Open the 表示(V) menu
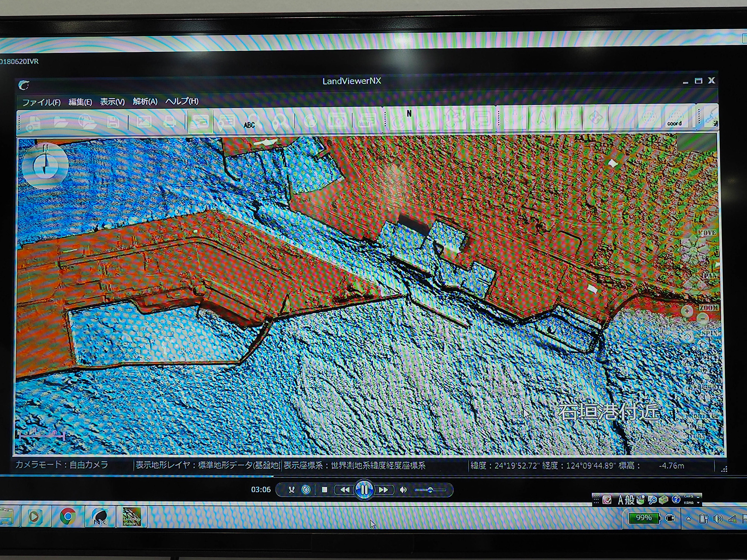Image resolution: width=747 pixels, height=560 pixels. [112, 102]
